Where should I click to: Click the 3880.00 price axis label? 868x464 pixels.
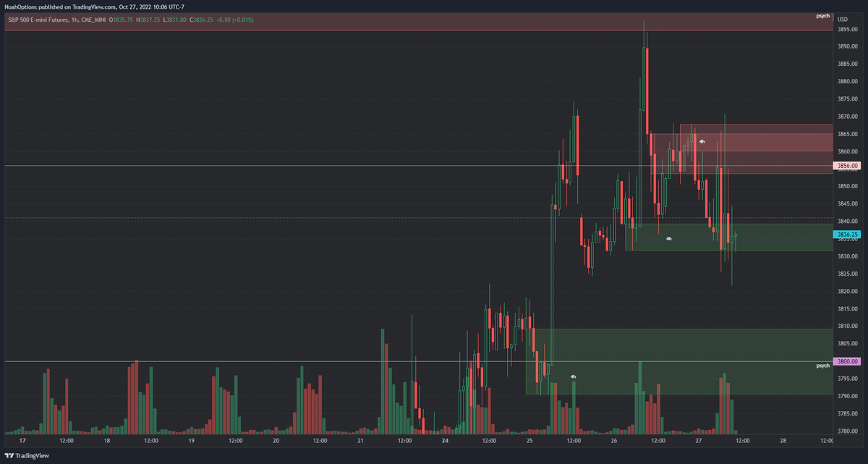847,82
